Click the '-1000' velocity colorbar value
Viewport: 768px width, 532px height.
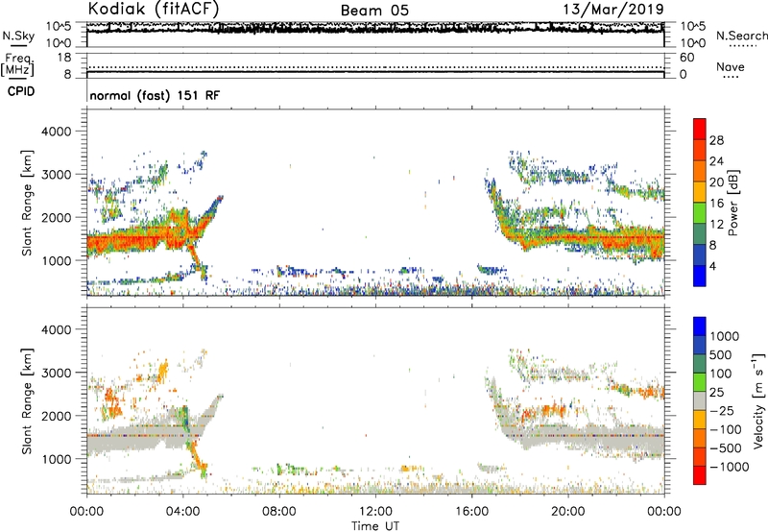pyautogui.click(x=730, y=467)
